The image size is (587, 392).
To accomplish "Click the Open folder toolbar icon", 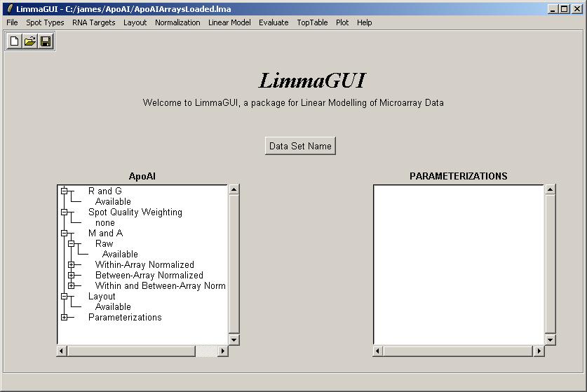I will 30,42.
